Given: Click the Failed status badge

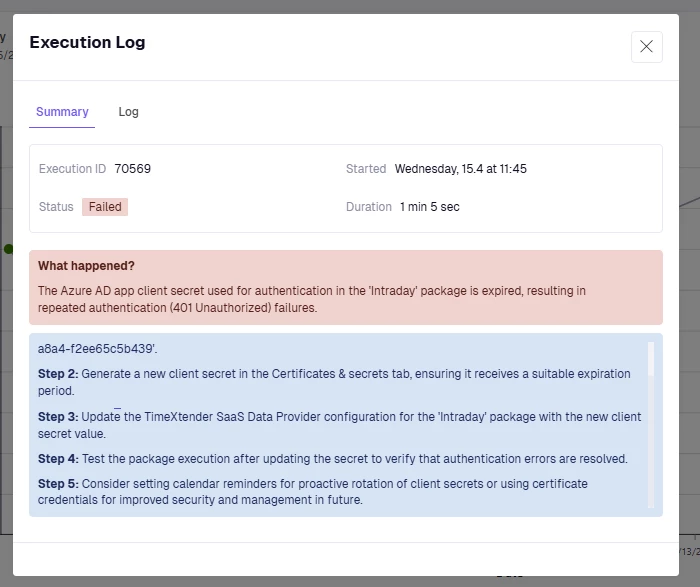Looking at the screenshot, I should point(105,207).
